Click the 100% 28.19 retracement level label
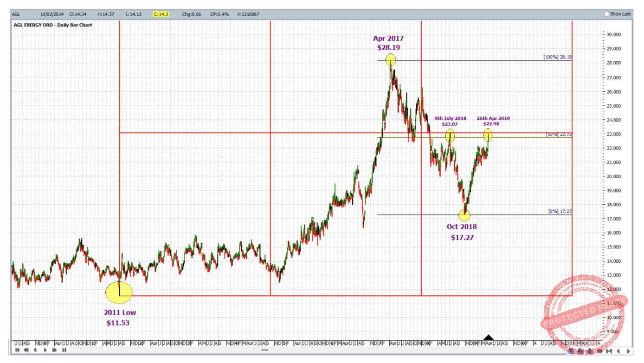Image resolution: width=644 pixels, height=363 pixels. pos(557,57)
